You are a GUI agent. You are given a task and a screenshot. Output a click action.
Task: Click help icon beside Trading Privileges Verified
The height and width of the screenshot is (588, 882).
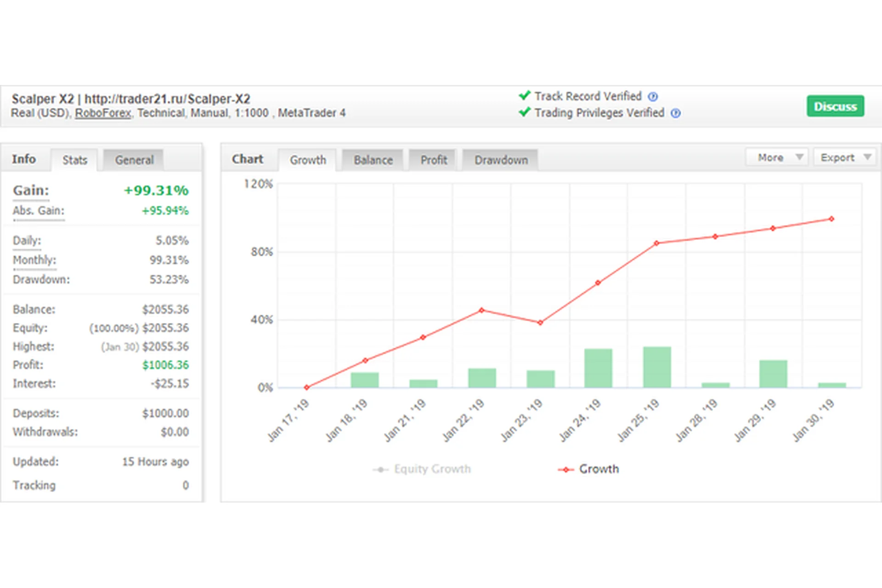[x=675, y=113]
